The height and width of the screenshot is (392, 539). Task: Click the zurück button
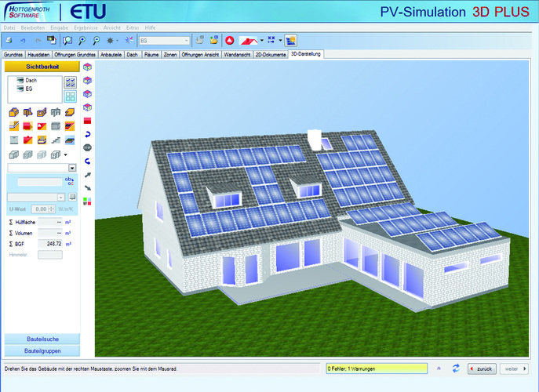(x=481, y=368)
